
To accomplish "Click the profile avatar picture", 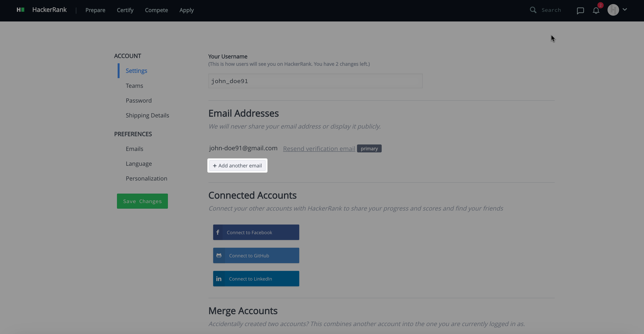I will pos(613,10).
